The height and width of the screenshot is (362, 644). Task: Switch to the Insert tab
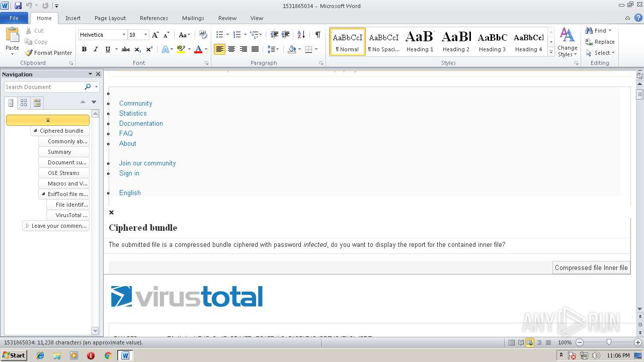click(73, 18)
